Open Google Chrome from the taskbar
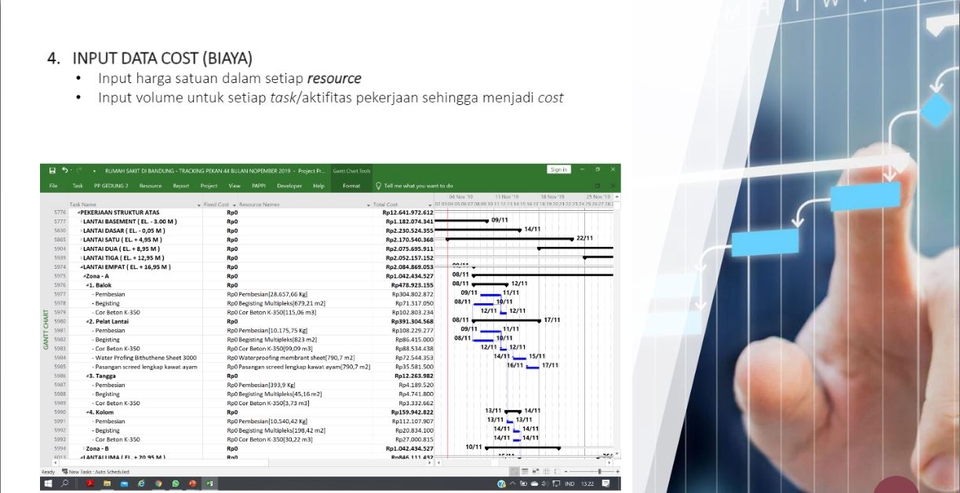The height and width of the screenshot is (493, 960). [x=158, y=484]
